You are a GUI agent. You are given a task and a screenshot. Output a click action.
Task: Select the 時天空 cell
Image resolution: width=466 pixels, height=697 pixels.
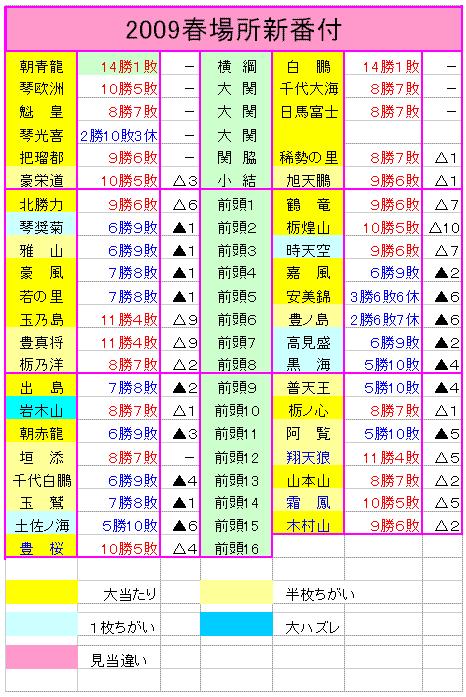(308, 247)
